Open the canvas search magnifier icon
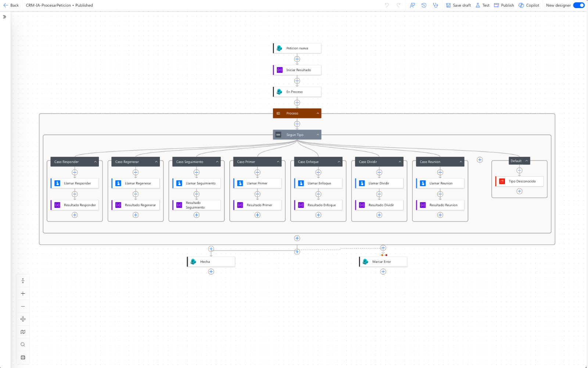 (x=23, y=345)
